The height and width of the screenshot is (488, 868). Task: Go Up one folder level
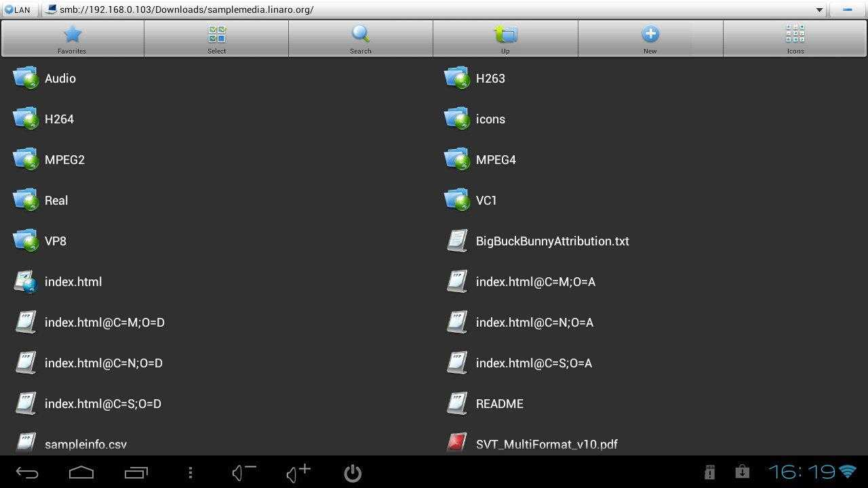pyautogui.click(x=505, y=38)
